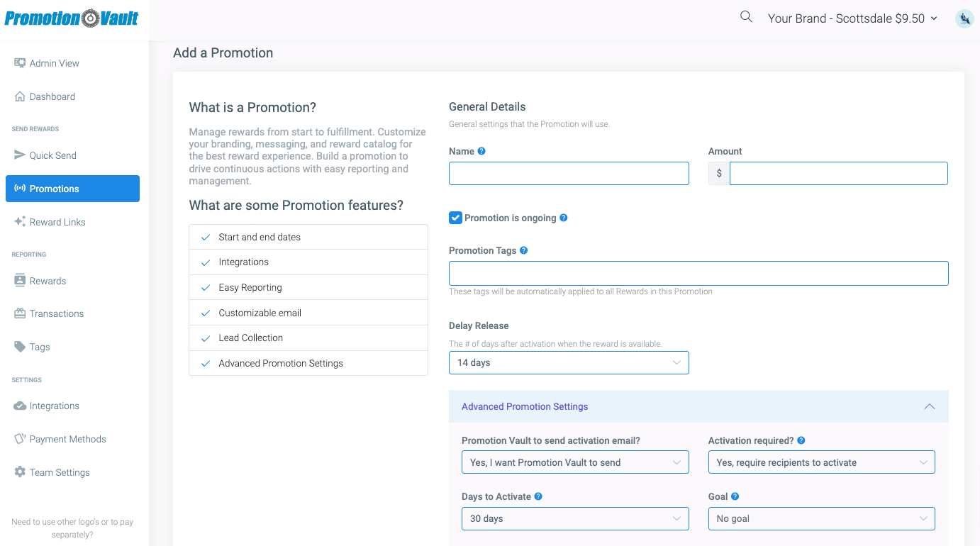Open the Your Brand - Scottsdale selector
The height and width of the screenshot is (546, 980).
852,18
